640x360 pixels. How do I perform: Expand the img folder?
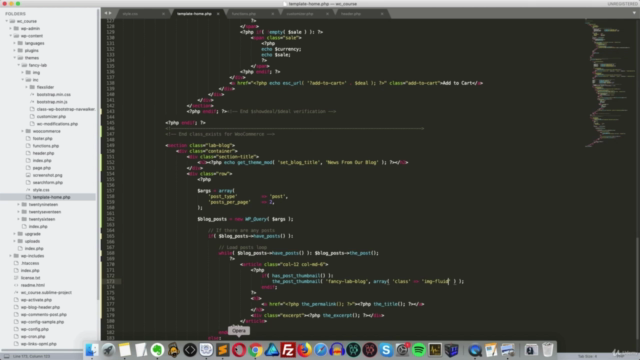[x=23, y=73]
